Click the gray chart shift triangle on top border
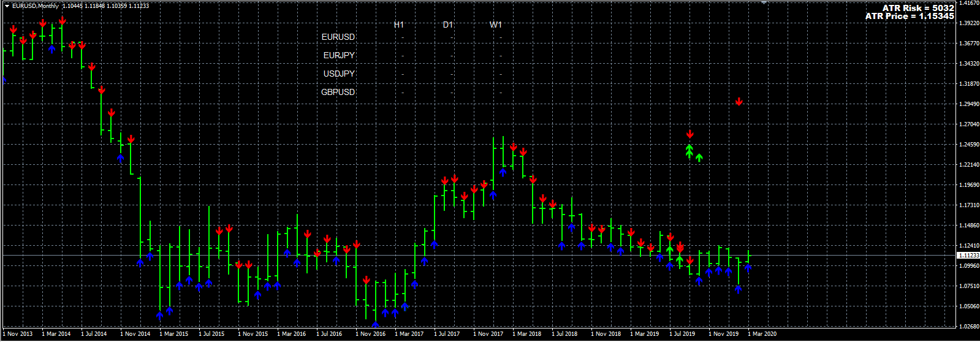980x342 pixels. [764, 2]
